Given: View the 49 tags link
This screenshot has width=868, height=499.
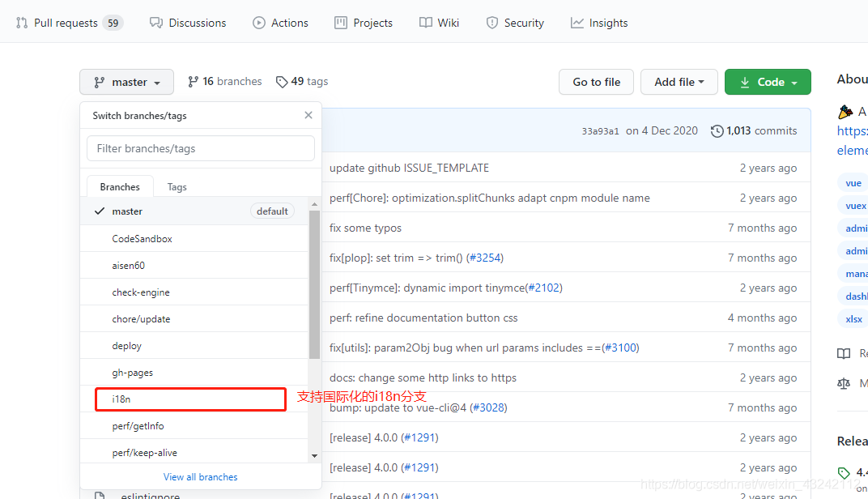Looking at the screenshot, I should click(x=302, y=82).
